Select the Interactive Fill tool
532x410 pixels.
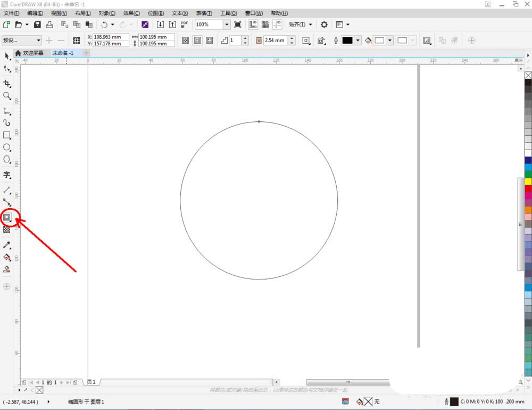point(7,257)
